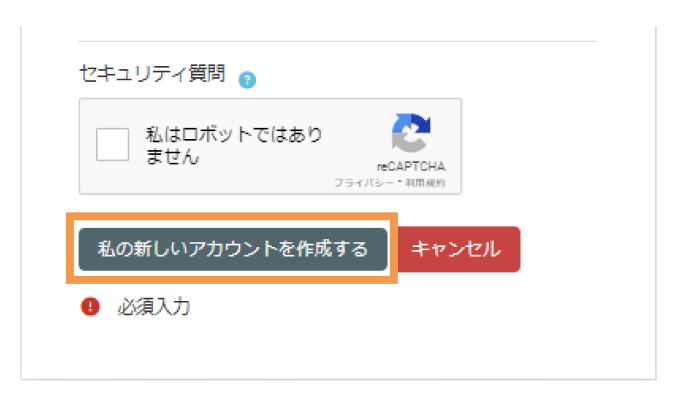Click the reCAPTCHA arrows logo

[411, 133]
